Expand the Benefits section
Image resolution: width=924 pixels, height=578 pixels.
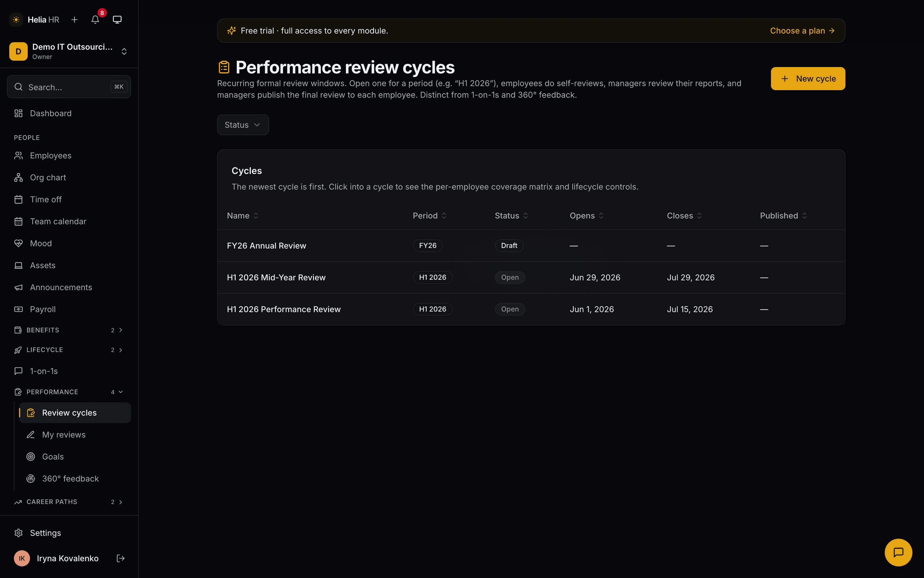(69, 330)
